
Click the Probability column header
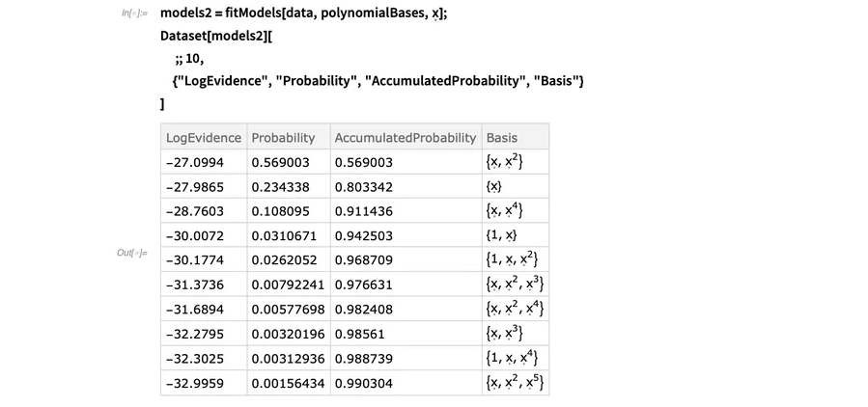pyautogui.click(x=289, y=138)
